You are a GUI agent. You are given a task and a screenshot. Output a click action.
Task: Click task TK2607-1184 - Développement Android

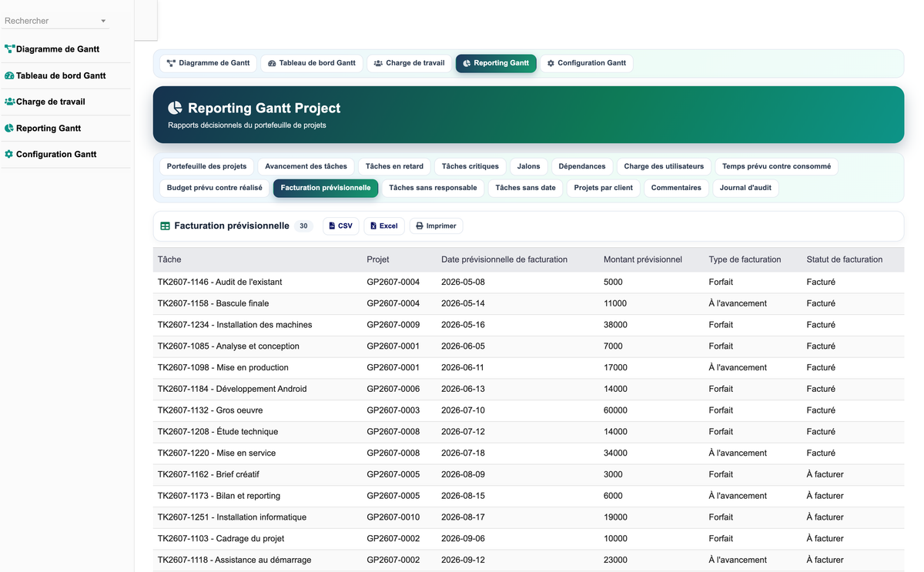(232, 389)
